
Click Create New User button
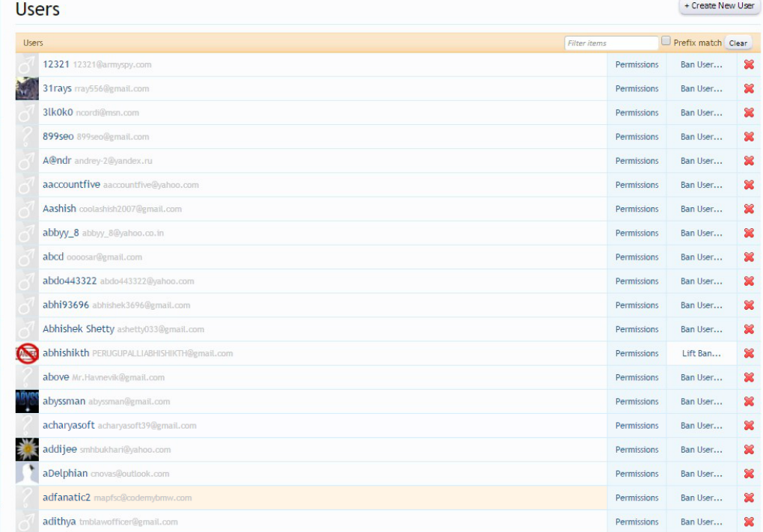[x=719, y=6]
